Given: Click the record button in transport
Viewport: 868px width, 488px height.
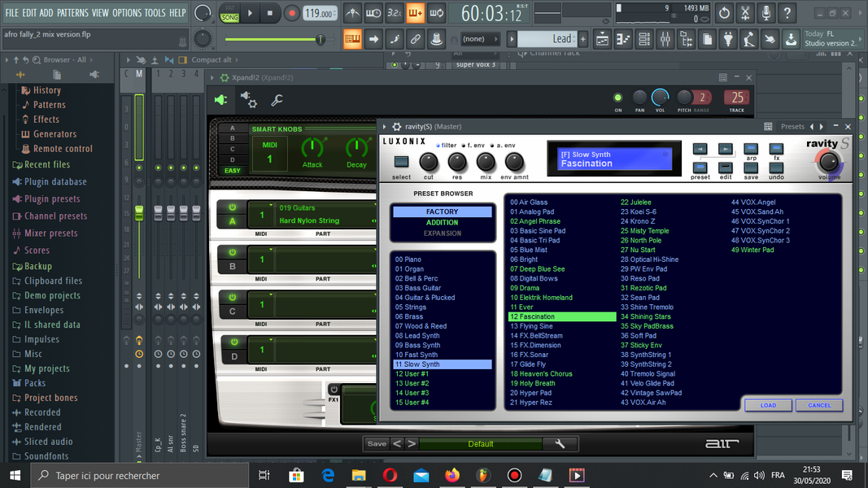Looking at the screenshot, I should coord(291,13).
